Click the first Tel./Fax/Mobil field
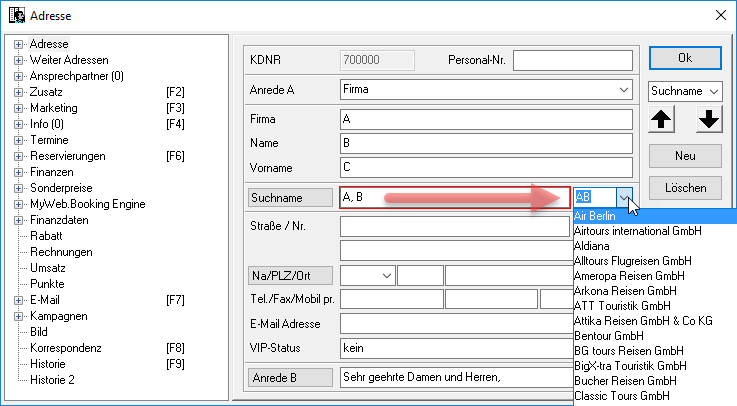Viewport: 737px width, 406px height. [x=392, y=299]
